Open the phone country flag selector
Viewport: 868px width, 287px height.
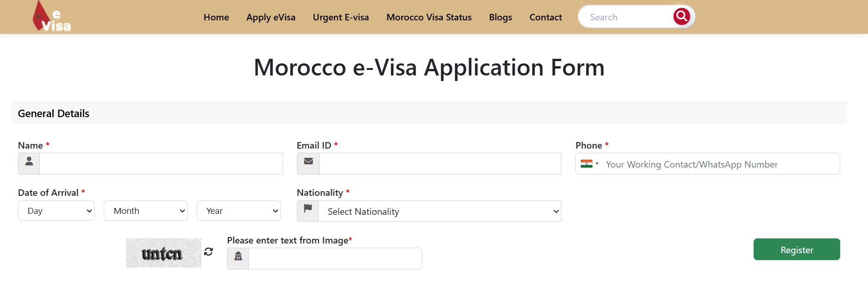pos(589,164)
